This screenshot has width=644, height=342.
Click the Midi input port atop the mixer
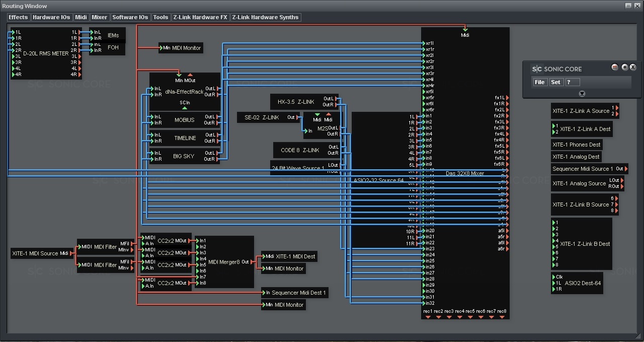pyautogui.click(x=465, y=30)
